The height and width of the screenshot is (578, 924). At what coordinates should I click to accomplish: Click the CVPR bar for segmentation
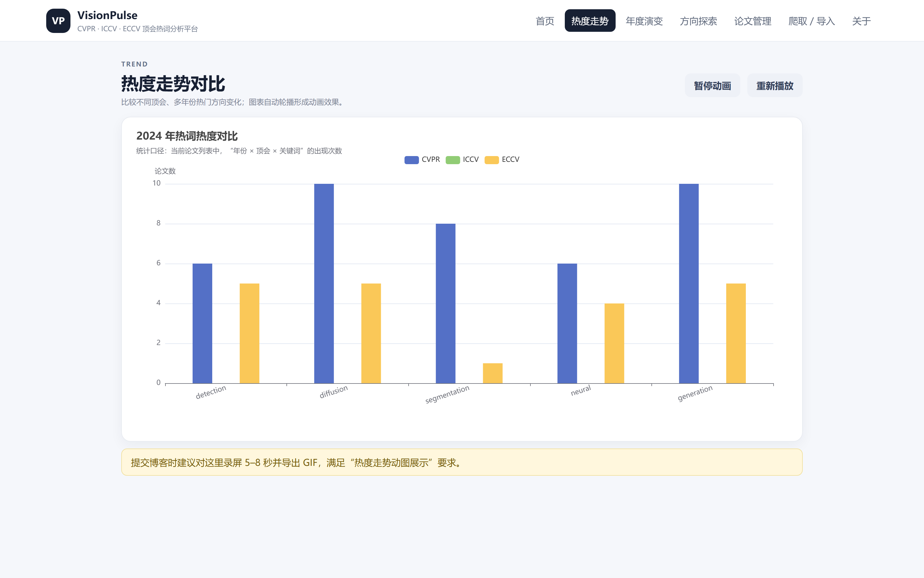coord(446,303)
